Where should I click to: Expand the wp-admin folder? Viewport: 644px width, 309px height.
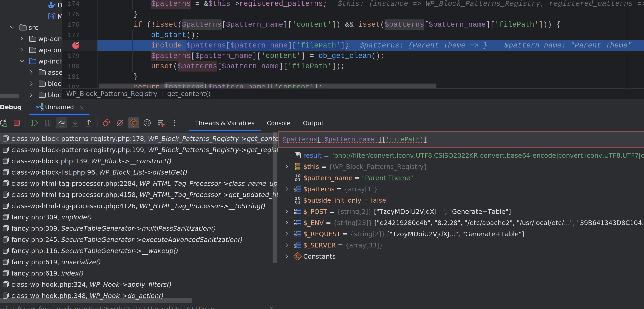pyautogui.click(x=22, y=39)
